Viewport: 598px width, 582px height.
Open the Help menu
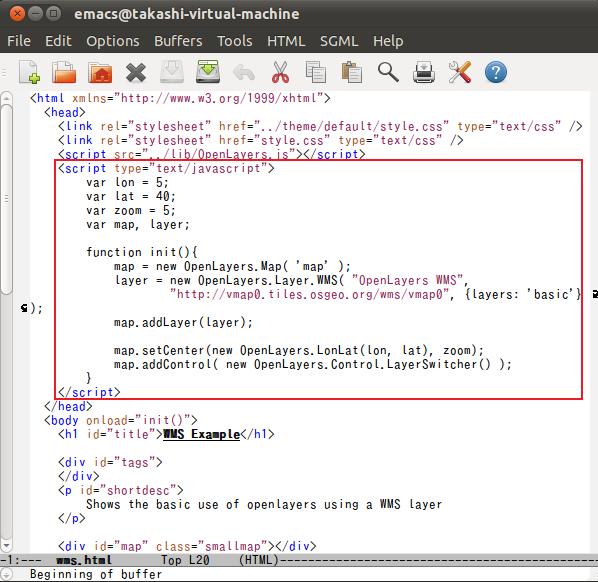click(388, 41)
